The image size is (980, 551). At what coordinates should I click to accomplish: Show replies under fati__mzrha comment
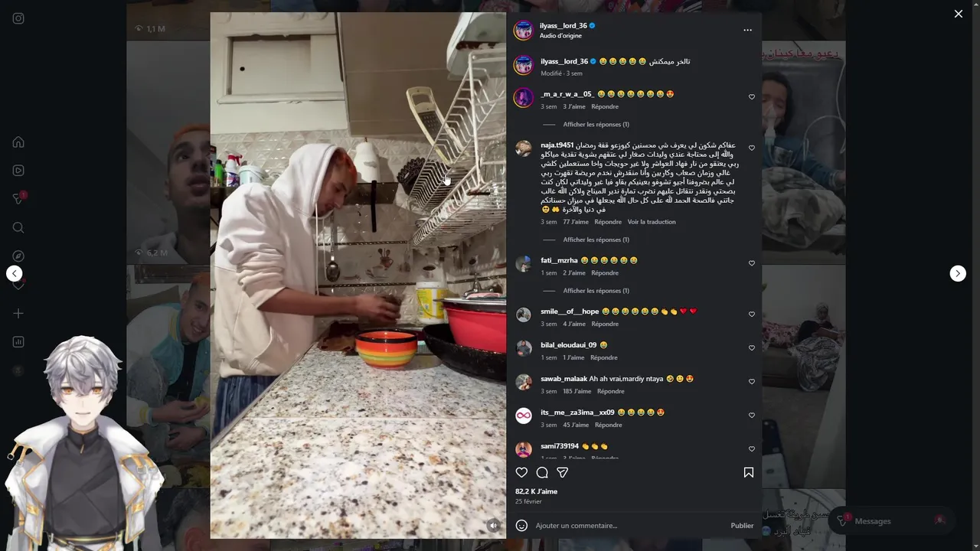click(596, 290)
